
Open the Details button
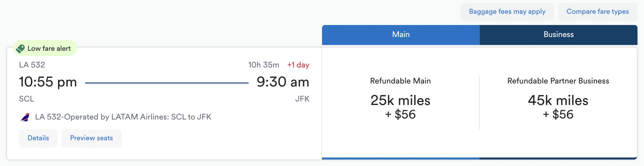click(38, 138)
